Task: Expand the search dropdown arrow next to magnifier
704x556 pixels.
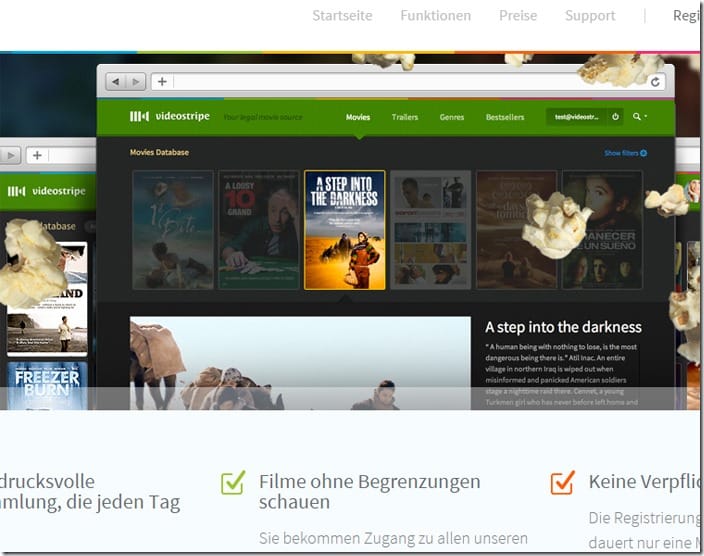Action: pyautogui.click(x=646, y=116)
